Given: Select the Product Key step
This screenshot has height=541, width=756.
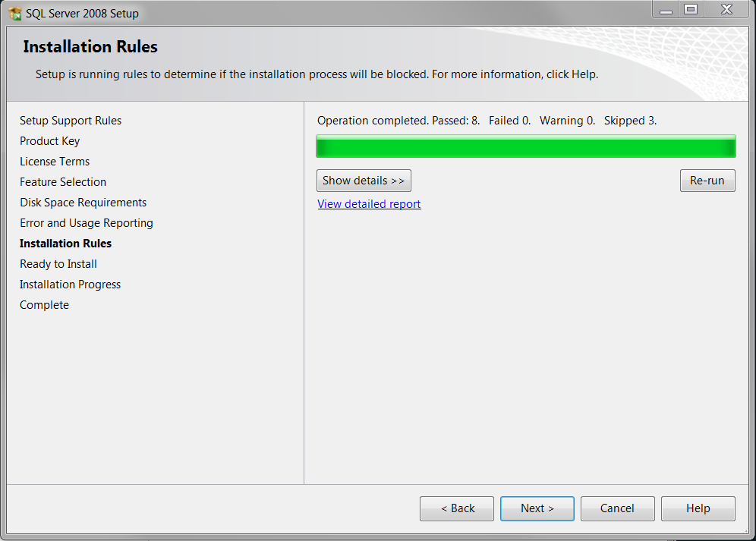Looking at the screenshot, I should click(50, 141).
